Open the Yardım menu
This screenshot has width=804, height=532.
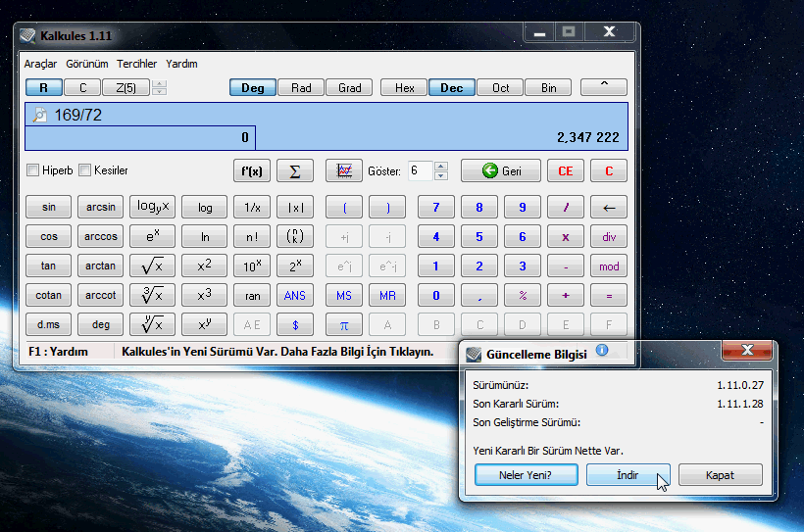click(181, 64)
